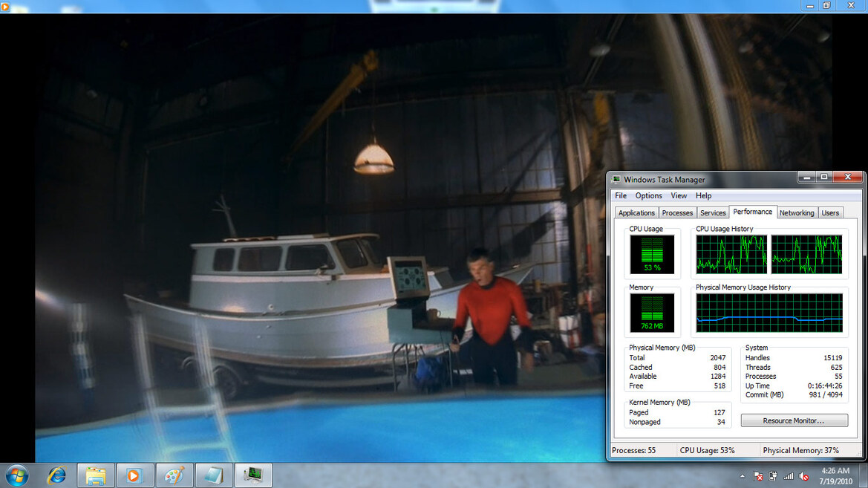
Task: Show hidden system tray icons
Action: 743,476
